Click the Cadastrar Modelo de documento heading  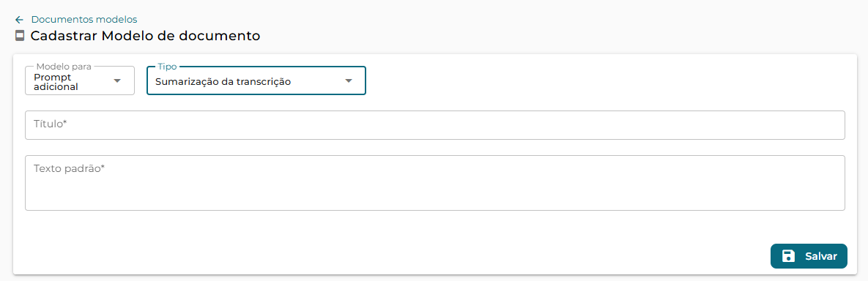(x=145, y=37)
